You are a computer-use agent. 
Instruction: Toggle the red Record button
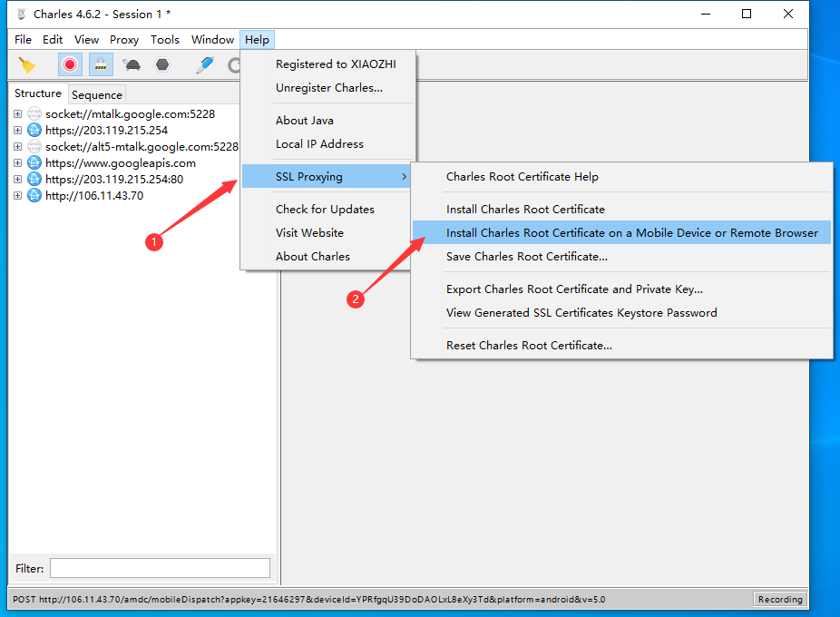(70, 64)
